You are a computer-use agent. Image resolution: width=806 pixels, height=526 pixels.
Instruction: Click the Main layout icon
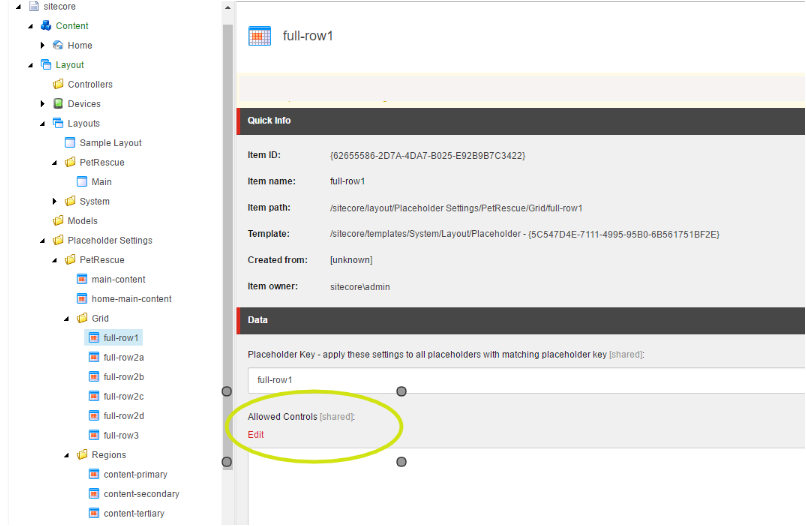coord(82,182)
